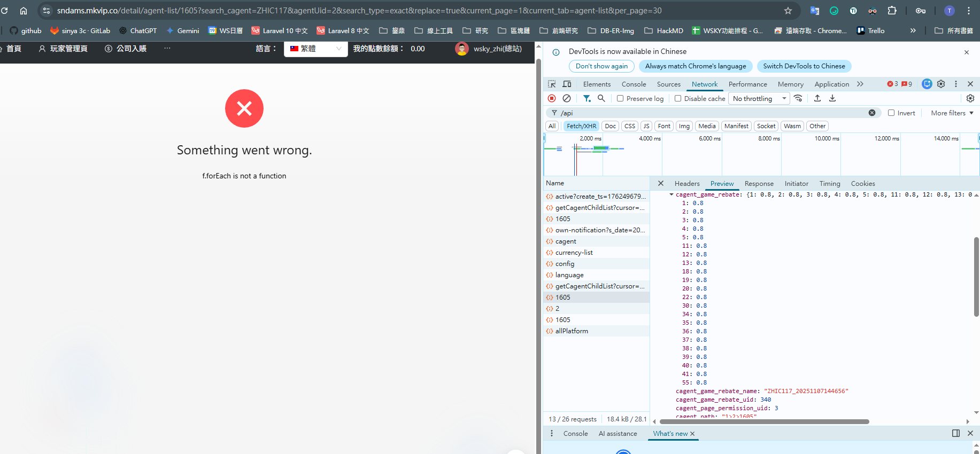The image size is (980, 454).
Task: Collapse the cagent_game_rebate tree node
Action: (672, 194)
